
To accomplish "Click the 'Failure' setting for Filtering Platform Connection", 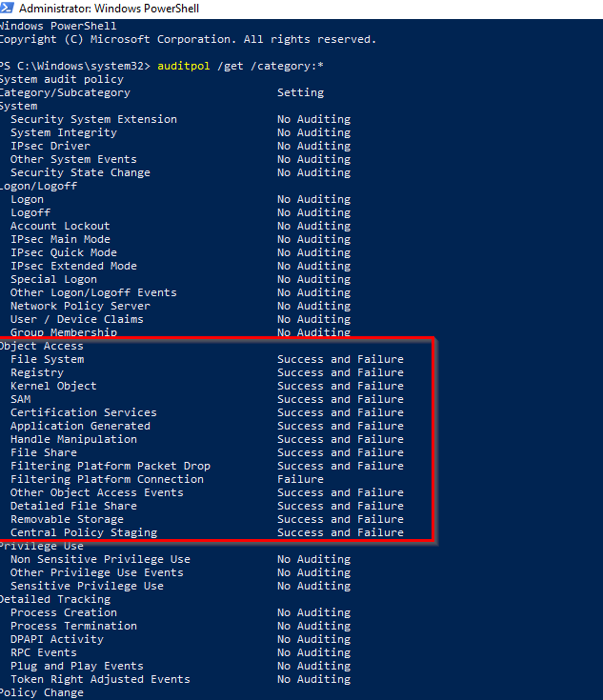I will 301,479.
